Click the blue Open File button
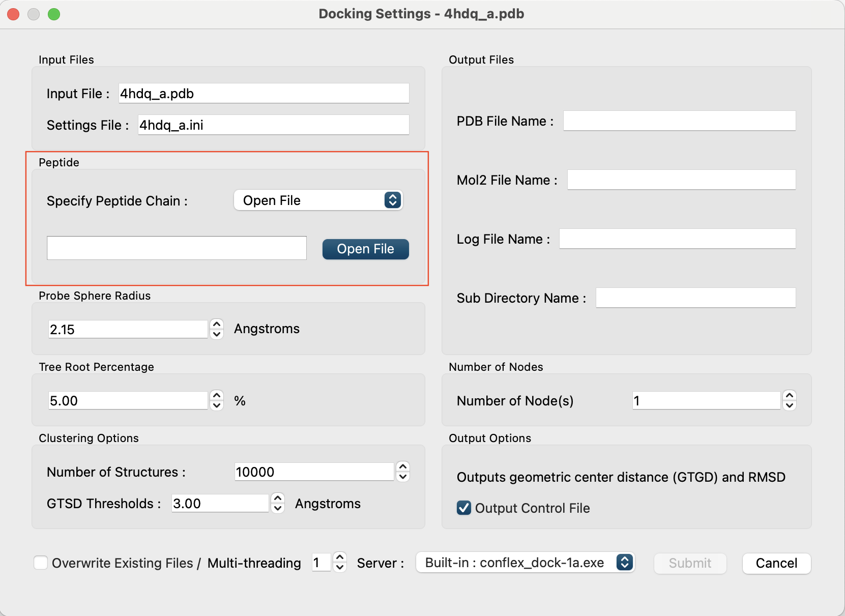 [x=365, y=249]
